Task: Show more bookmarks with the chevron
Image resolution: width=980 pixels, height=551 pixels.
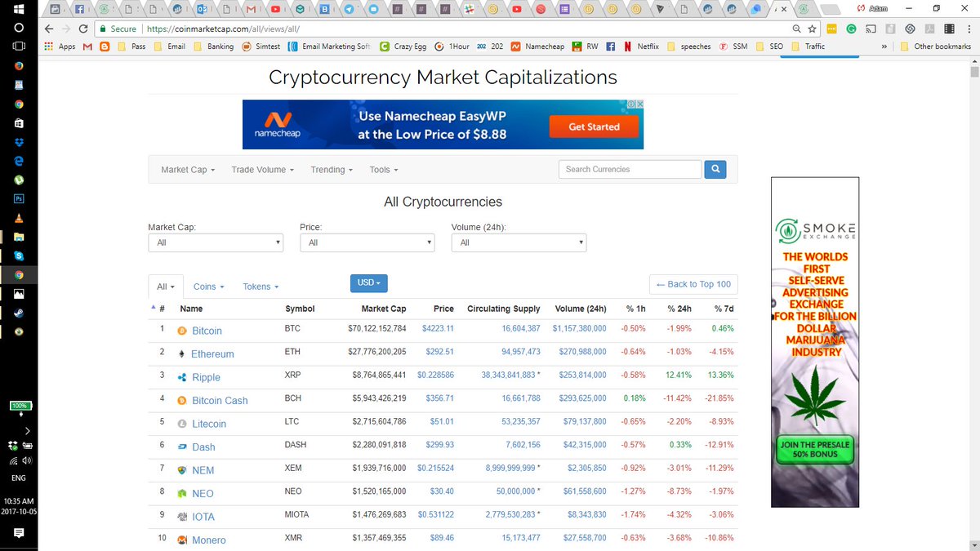Action: coord(885,47)
